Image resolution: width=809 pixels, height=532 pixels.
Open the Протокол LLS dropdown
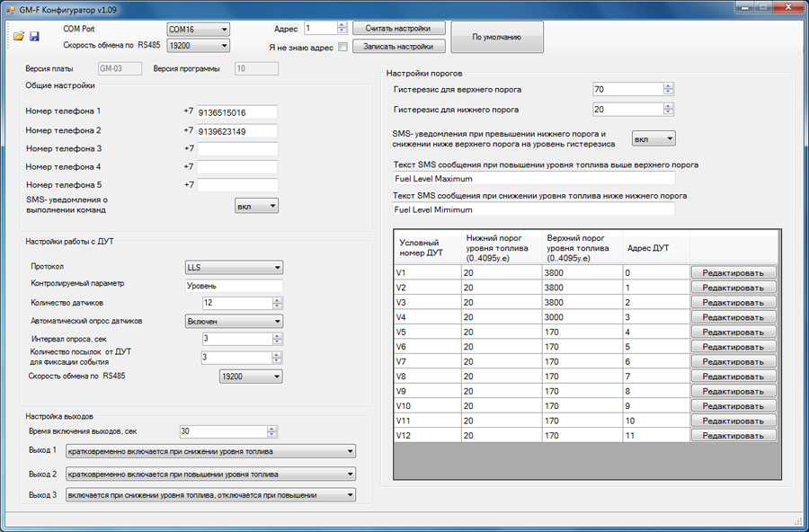pyautogui.click(x=233, y=267)
